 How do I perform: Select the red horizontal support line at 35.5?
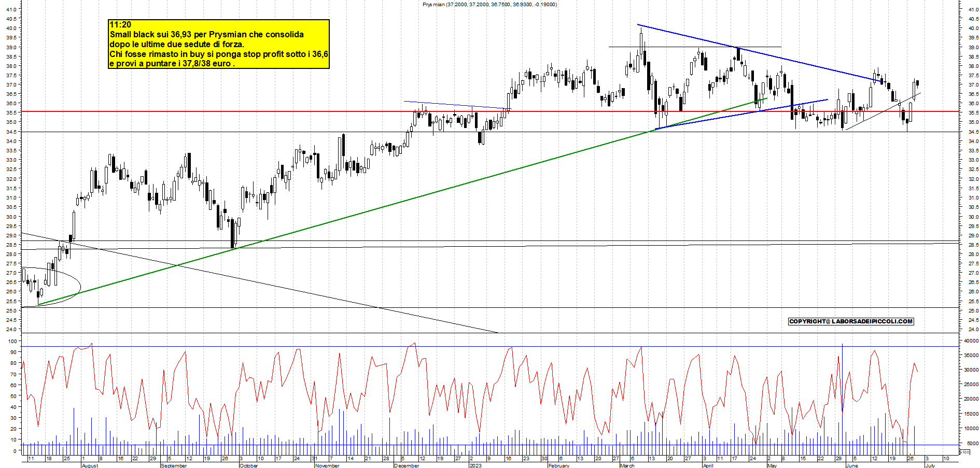490,111
